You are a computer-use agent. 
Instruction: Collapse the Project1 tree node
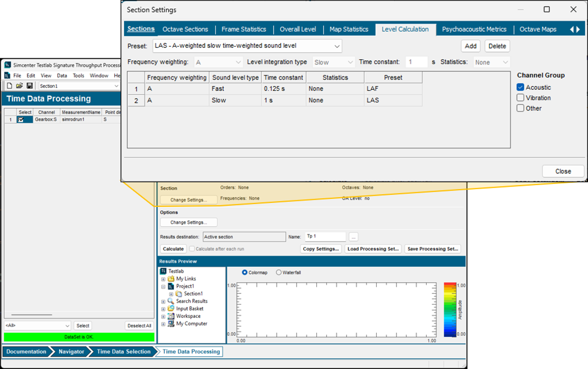[x=163, y=286]
